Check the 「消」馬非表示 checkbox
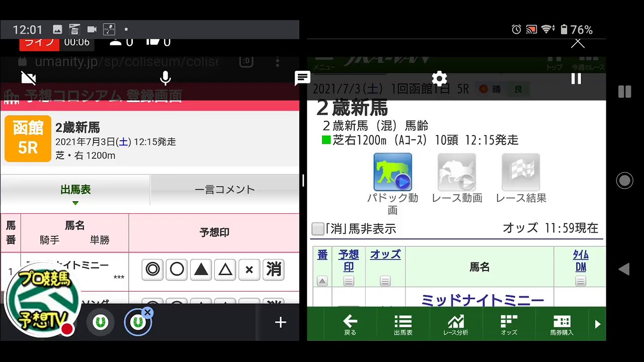644x362 pixels. pyautogui.click(x=318, y=229)
